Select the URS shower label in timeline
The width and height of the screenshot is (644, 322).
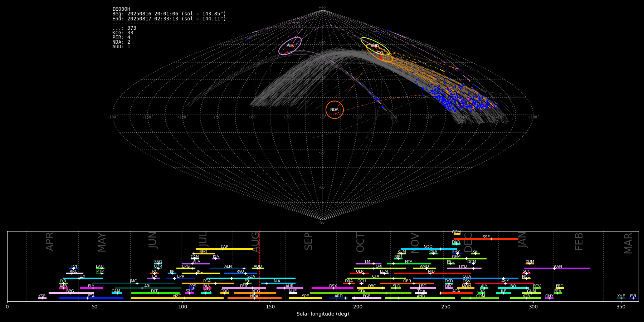pos(480,291)
